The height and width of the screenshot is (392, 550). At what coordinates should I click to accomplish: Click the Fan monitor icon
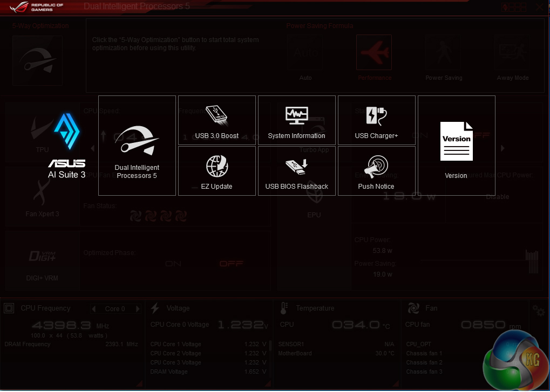[x=413, y=308]
